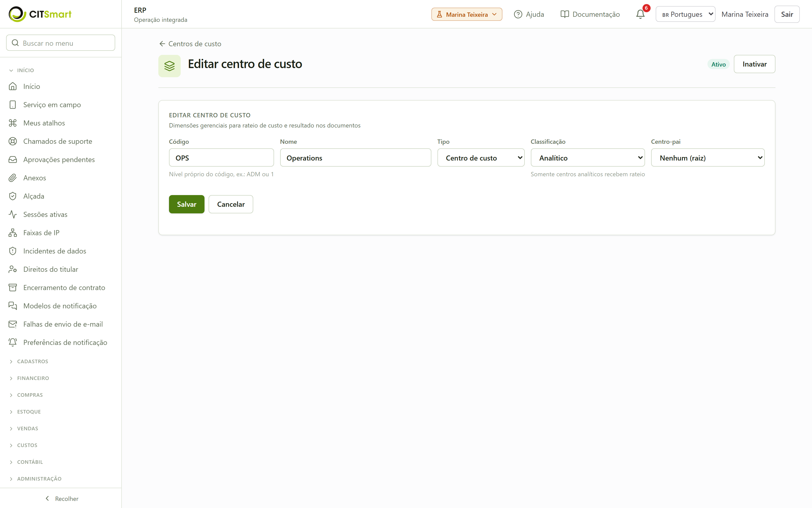Open notifications bell with 6 badge
This screenshot has width=812, height=508.
tap(640, 14)
